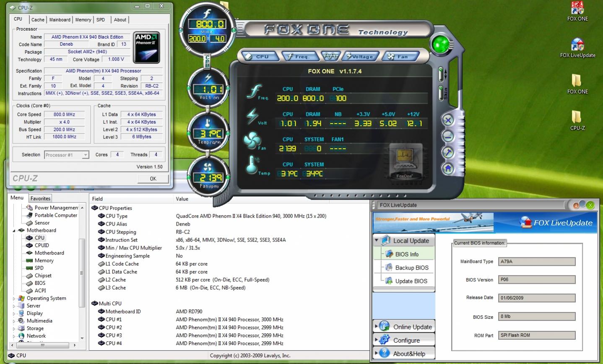The image size is (603, 364).
Task: Click the Fan rpm gauge showing 2139
Action: (x=207, y=176)
